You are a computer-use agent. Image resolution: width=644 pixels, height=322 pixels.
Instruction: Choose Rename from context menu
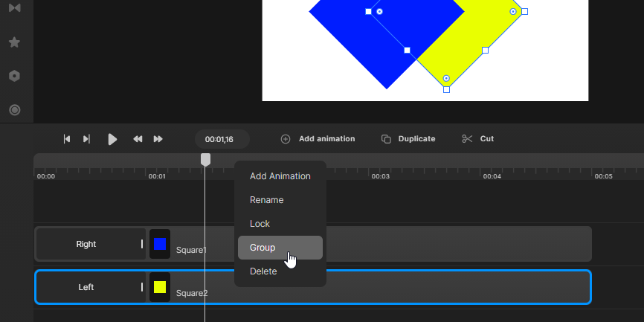click(280, 200)
